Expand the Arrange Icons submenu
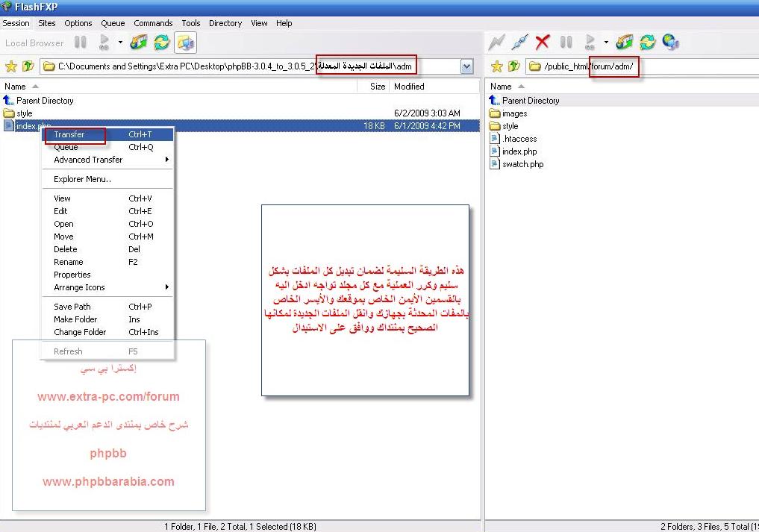This screenshot has height=532, width=759. tap(108, 287)
